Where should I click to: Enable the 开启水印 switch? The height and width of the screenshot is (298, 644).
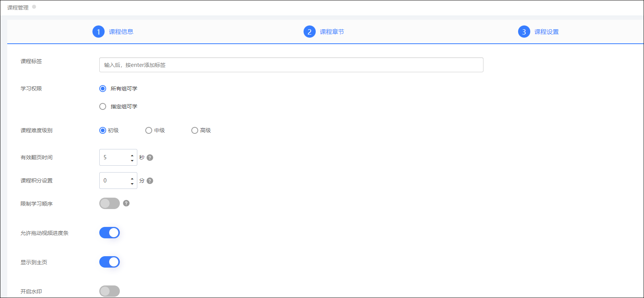(x=110, y=291)
